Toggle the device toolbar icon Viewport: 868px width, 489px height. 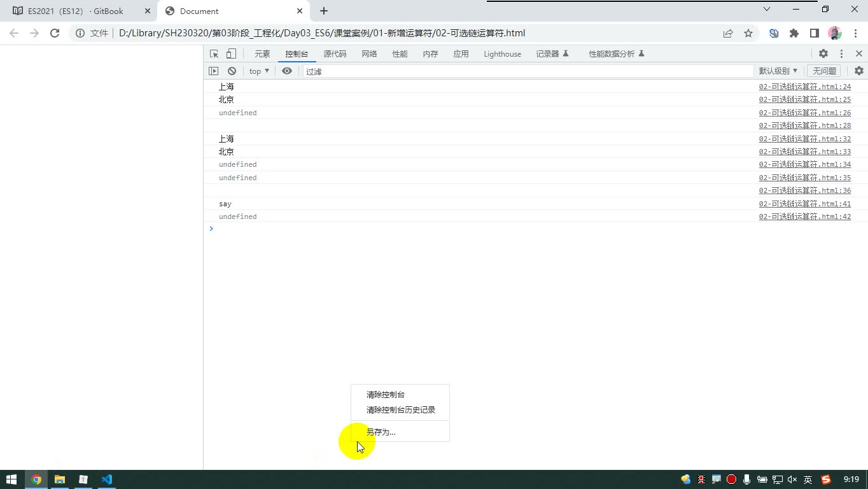tap(231, 54)
